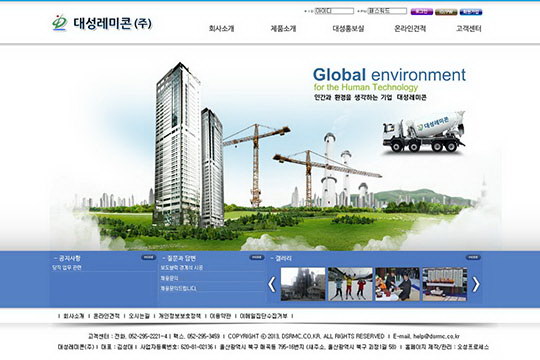Click the purple login button

(421, 12)
